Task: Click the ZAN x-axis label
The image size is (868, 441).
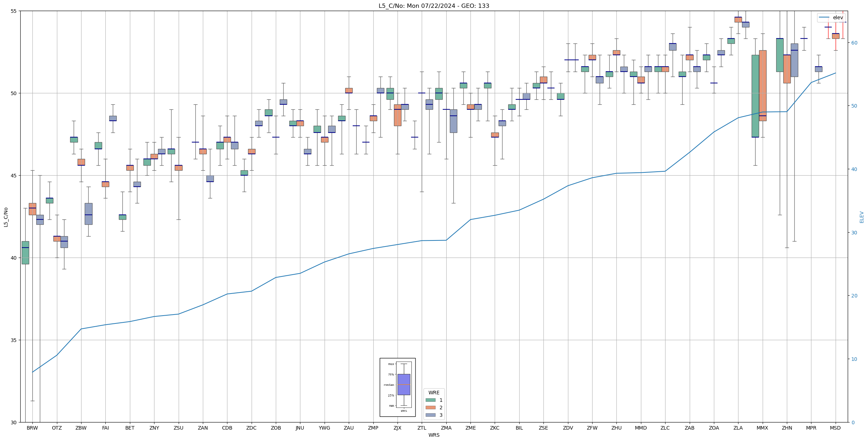Action: pyautogui.click(x=203, y=428)
